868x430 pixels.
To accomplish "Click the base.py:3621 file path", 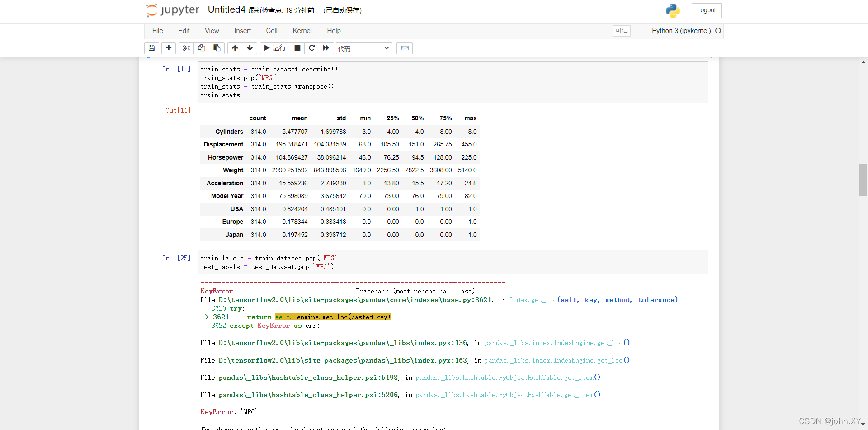I will click(355, 300).
